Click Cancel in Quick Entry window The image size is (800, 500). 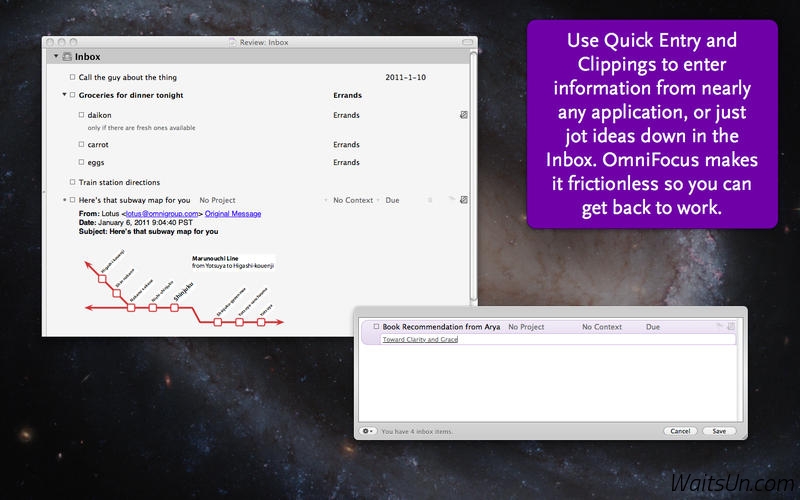(x=680, y=431)
